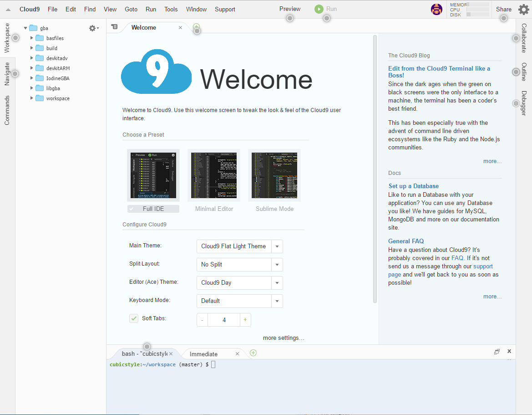Close the console panel

click(509, 351)
